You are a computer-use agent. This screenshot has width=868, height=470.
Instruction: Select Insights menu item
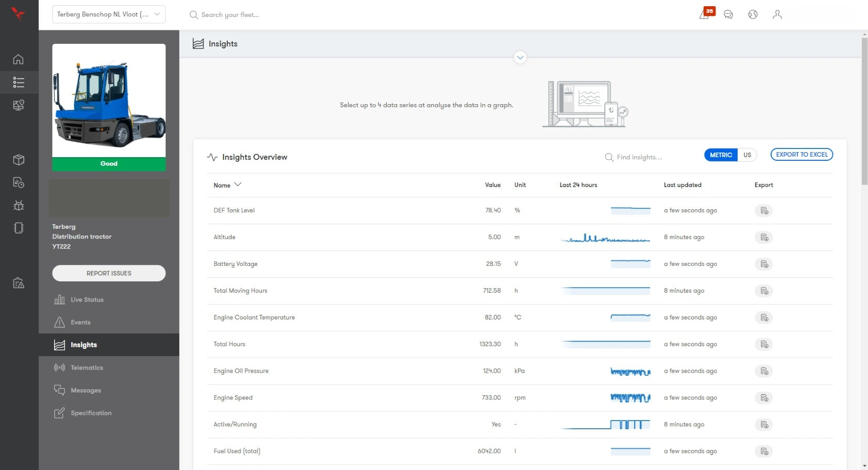click(x=109, y=345)
